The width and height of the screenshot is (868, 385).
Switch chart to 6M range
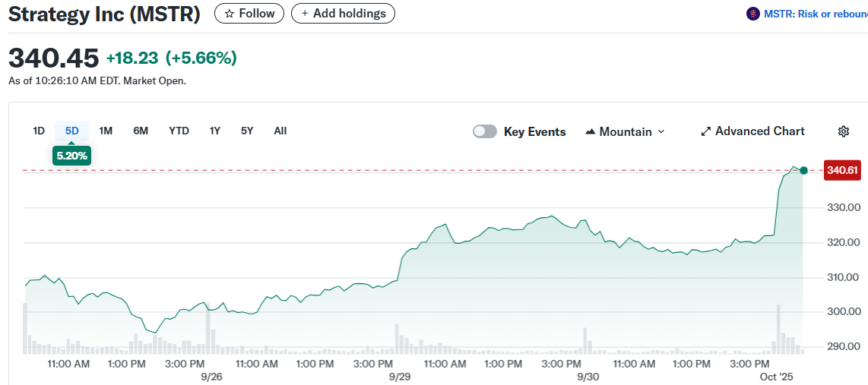[141, 131]
